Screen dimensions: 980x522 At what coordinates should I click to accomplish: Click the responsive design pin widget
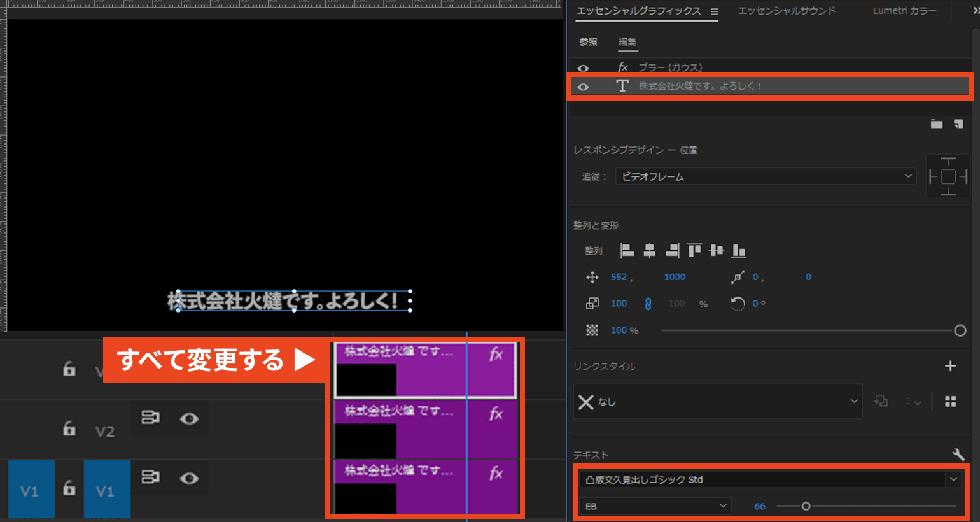click(948, 176)
